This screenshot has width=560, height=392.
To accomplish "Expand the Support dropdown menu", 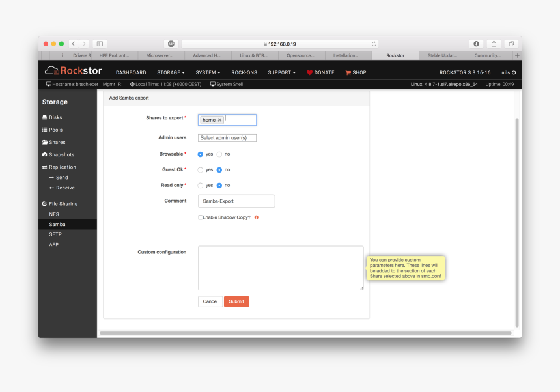I will click(282, 72).
